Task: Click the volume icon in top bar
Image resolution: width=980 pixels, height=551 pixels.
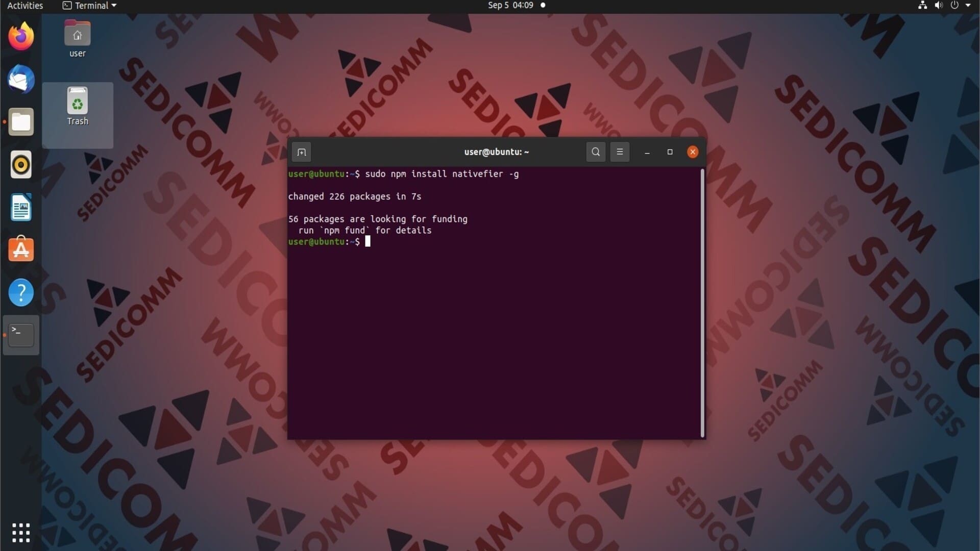Action: [939, 6]
